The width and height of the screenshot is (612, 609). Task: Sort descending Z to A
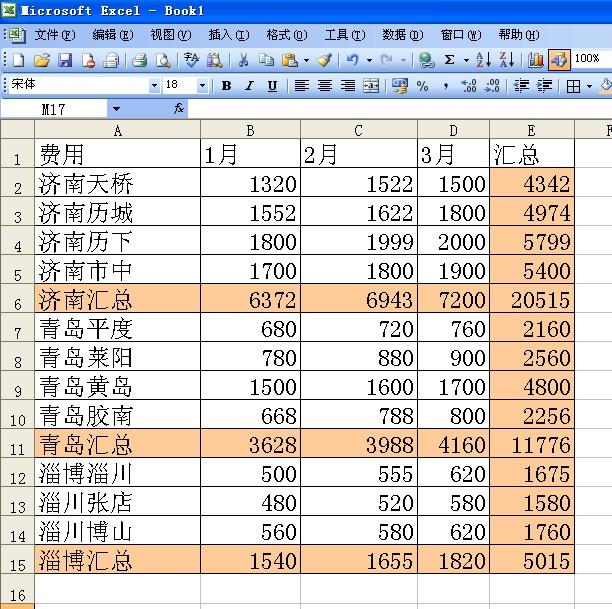coord(507,61)
